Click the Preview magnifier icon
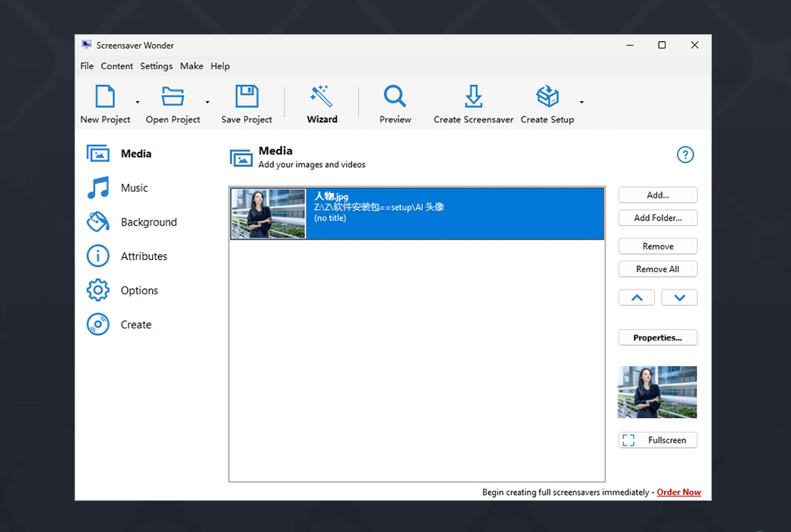This screenshot has width=791, height=532. coord(395,96)
